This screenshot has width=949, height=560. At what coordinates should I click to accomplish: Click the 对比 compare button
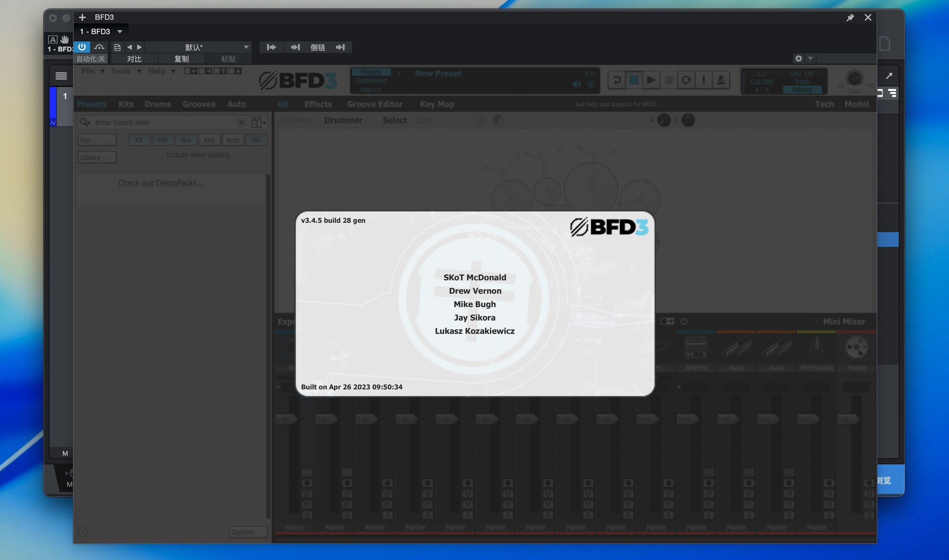pyautogui.click(x=134, y=59)
